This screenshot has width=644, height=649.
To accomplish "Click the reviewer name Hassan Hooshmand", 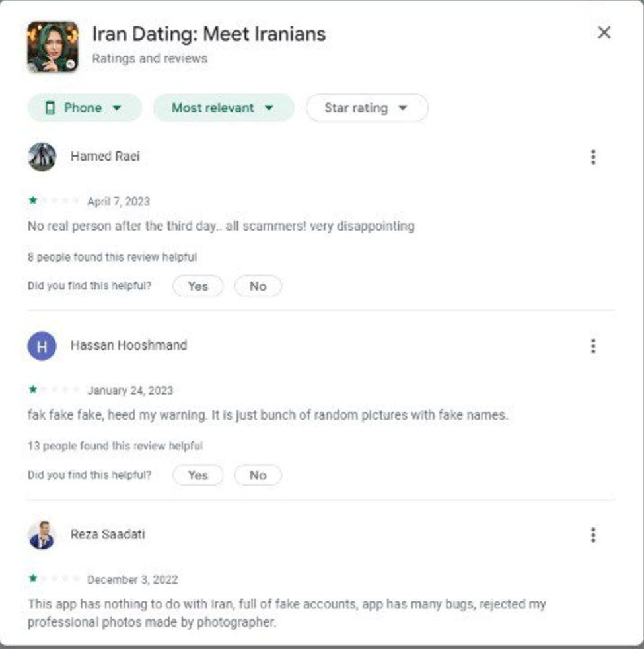I will click(x=129, y=345).
